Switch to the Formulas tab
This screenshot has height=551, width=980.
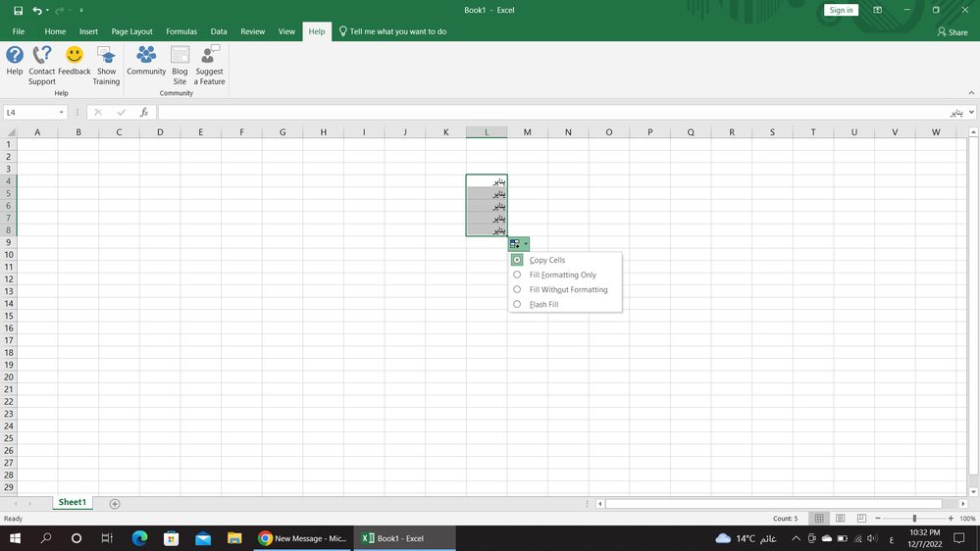click(181, 31)
